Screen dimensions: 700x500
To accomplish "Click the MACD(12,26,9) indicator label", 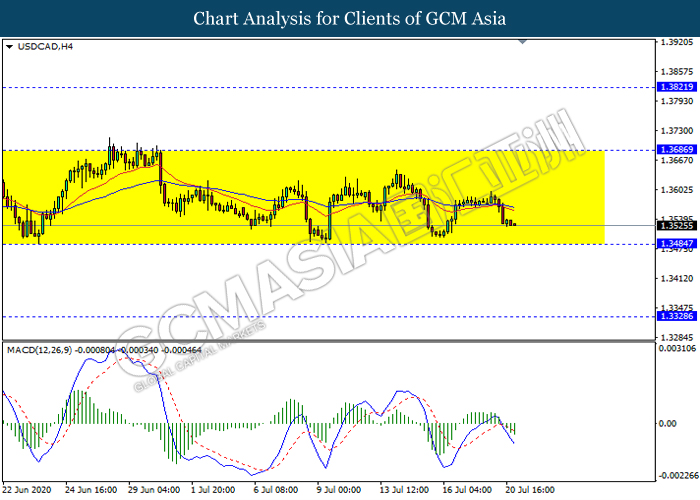I will click(39, 350).
